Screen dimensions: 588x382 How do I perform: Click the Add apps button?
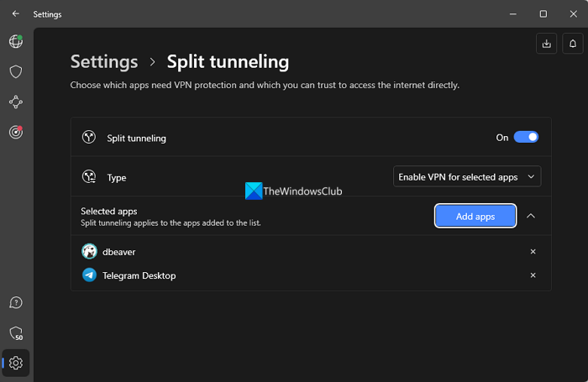coord(475,216)
